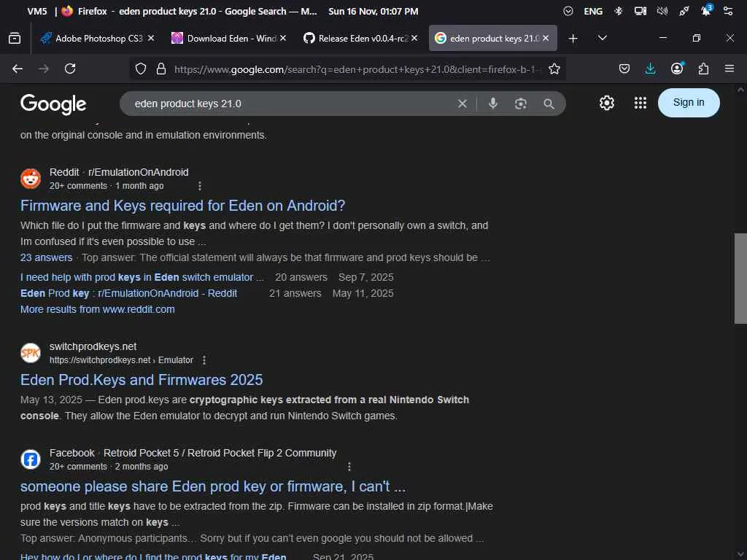The height and width of the screenshot is (560, 747).
Task: Search by image with Google Lens
Action: coord(521,104)
